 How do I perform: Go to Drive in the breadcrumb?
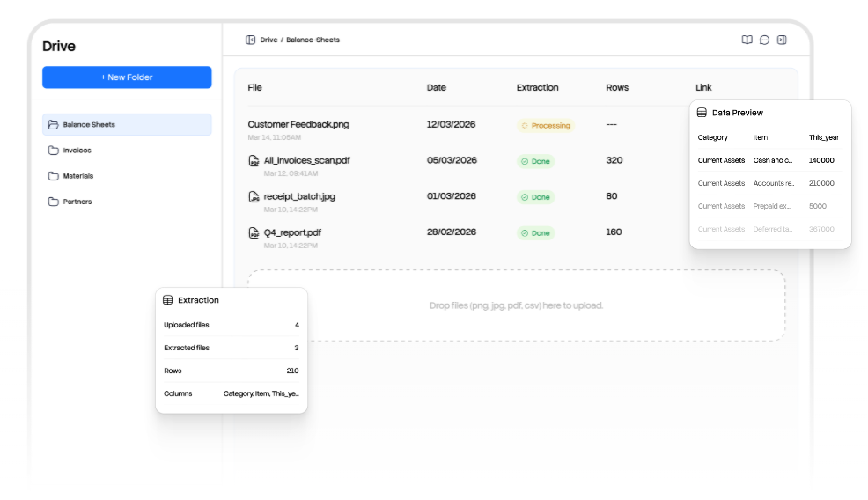(x=268, y=40)
